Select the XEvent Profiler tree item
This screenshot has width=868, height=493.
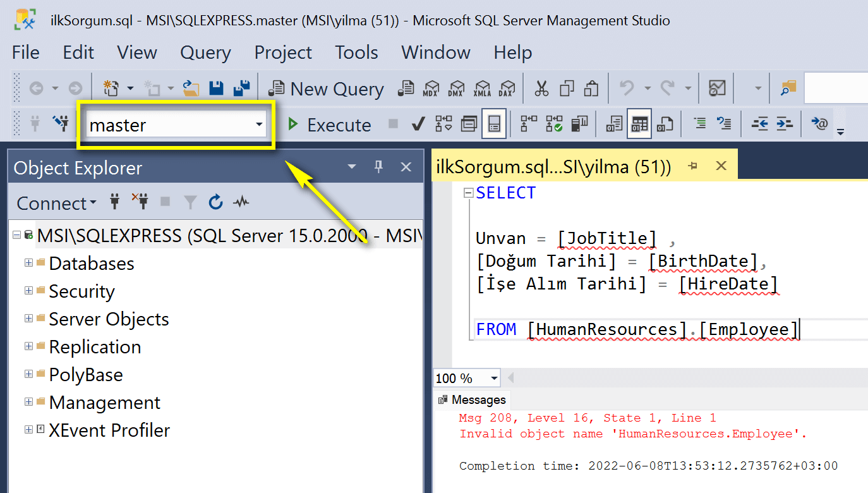coord(109,430)
